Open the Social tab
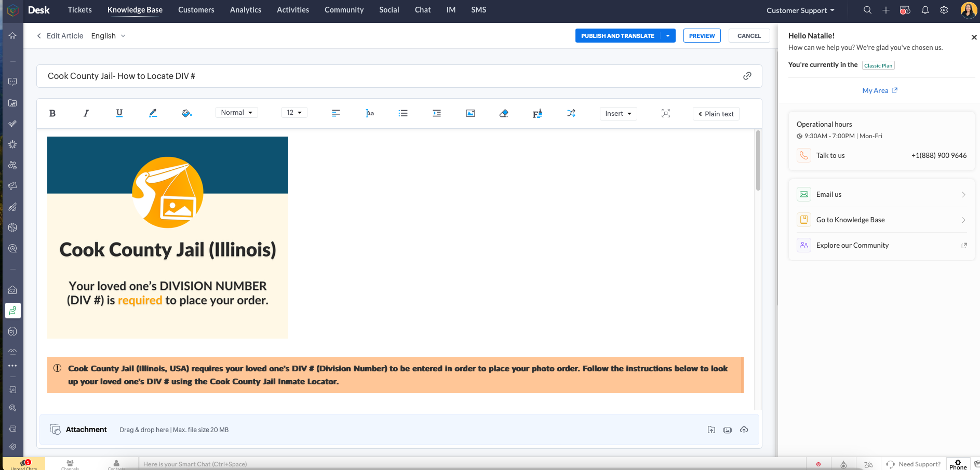 point(390,10)
